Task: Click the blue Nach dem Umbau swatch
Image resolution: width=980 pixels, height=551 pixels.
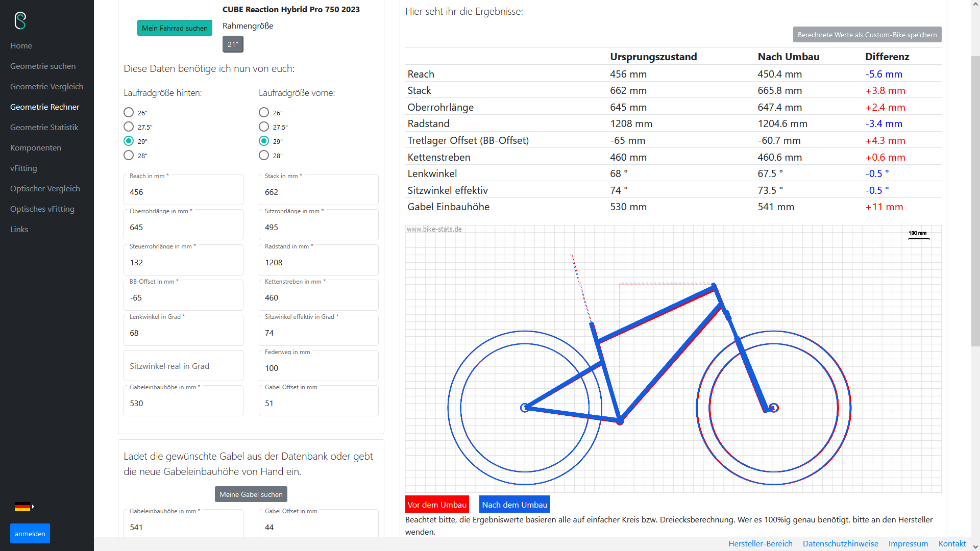Action: [514, 505]
